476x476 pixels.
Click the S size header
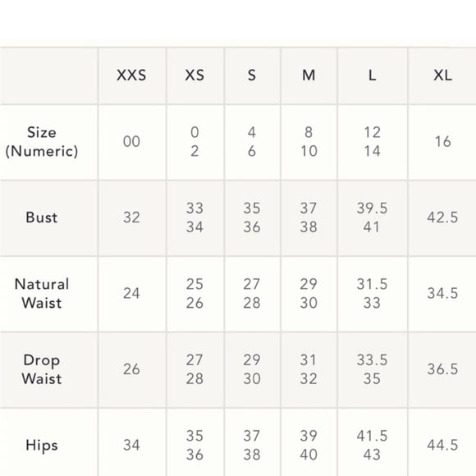[252, 75]
